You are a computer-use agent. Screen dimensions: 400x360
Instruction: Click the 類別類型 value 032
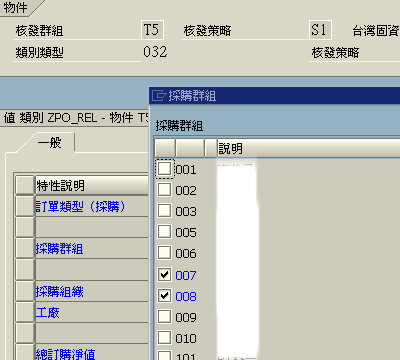[155, 52]
